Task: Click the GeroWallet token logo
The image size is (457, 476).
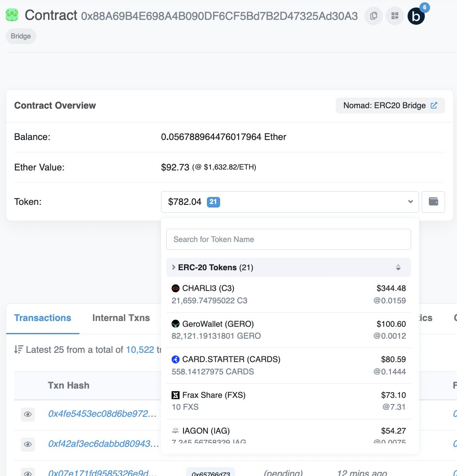Action: tap(176, 324)
